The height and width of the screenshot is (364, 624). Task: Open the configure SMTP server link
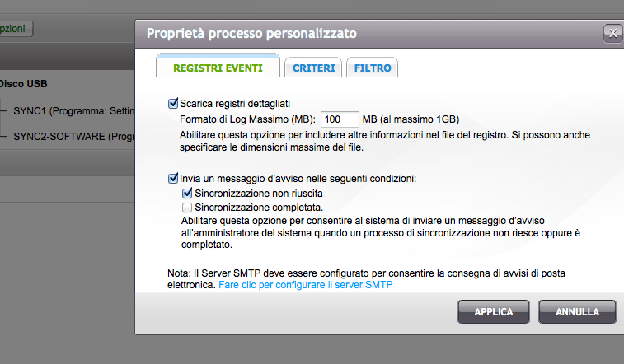(x=306, y=285)
